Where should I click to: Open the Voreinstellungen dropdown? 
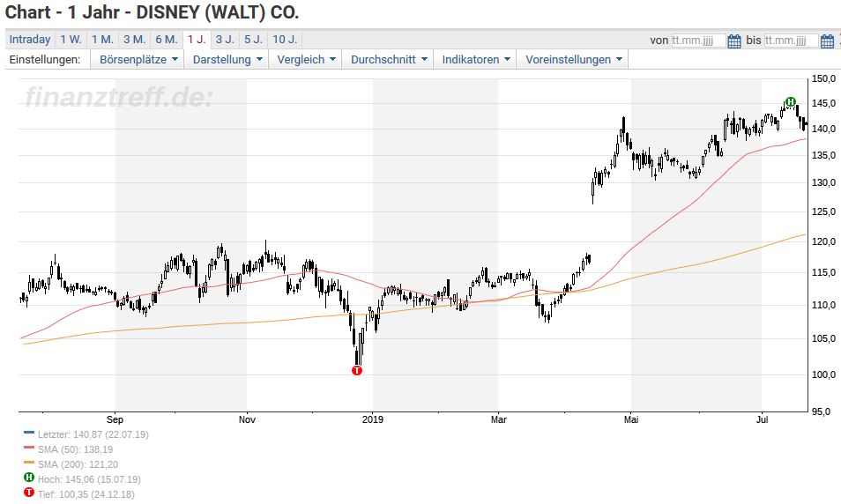pyautogui.click(x=573, y=60)
